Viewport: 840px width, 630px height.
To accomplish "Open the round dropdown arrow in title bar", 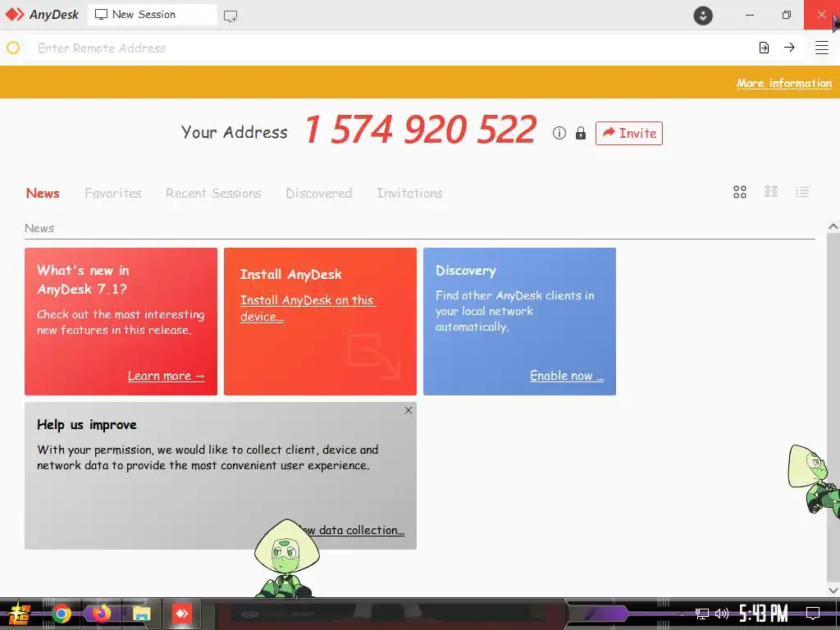I will click(703, 15).
